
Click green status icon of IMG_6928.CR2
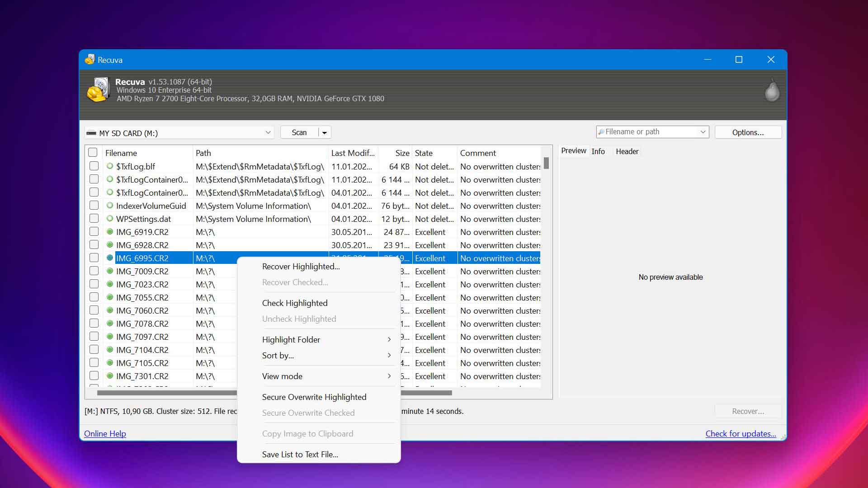(x=109, y=245)
